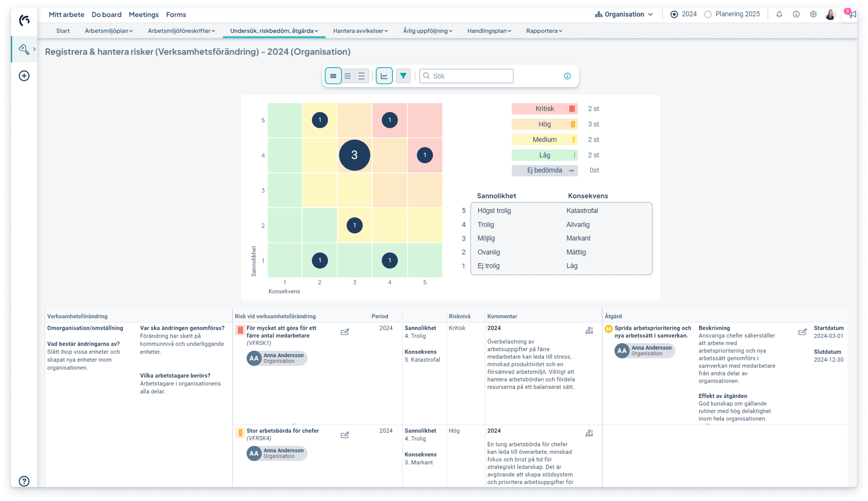Expand the Organisation dropdown

click(624, 14)
